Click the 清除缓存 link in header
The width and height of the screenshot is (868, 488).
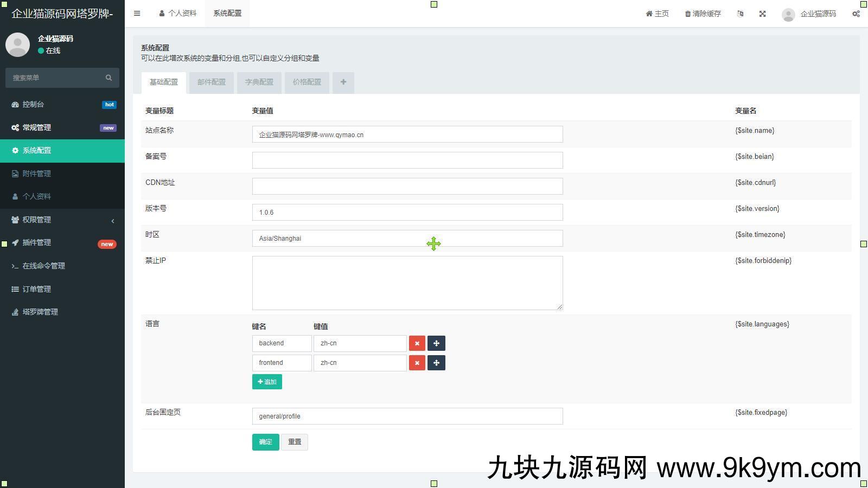[703, 14]
